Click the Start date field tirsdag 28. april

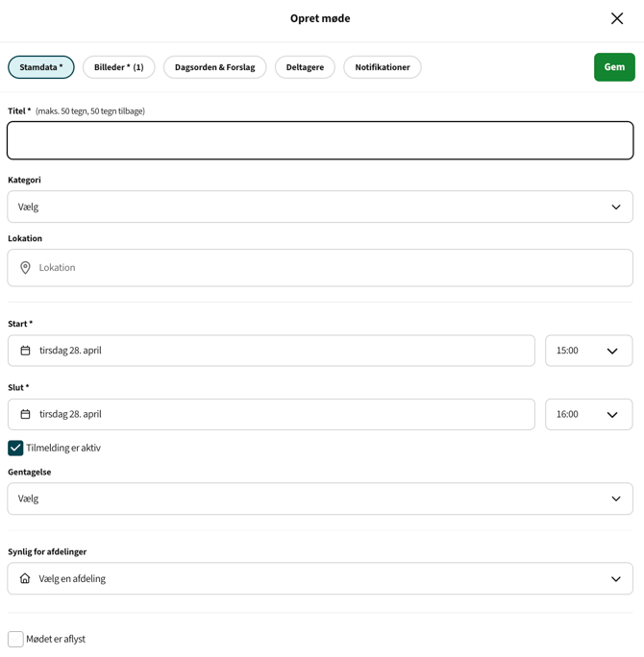tap(271, 351)
